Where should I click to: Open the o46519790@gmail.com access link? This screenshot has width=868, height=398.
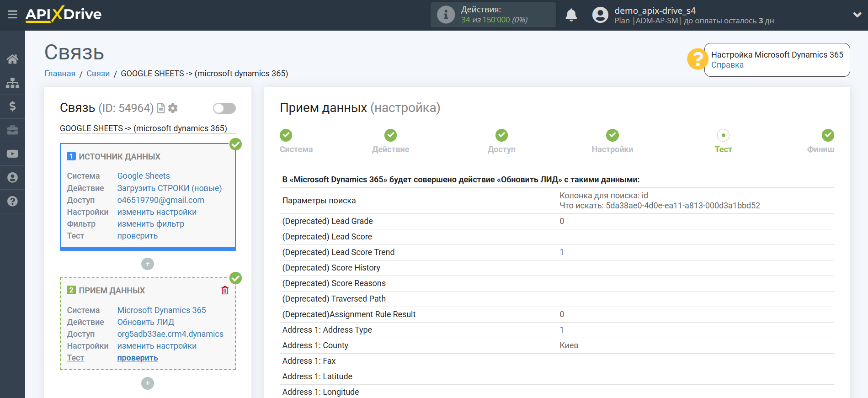pyautogui.click(x=161, y=200)
